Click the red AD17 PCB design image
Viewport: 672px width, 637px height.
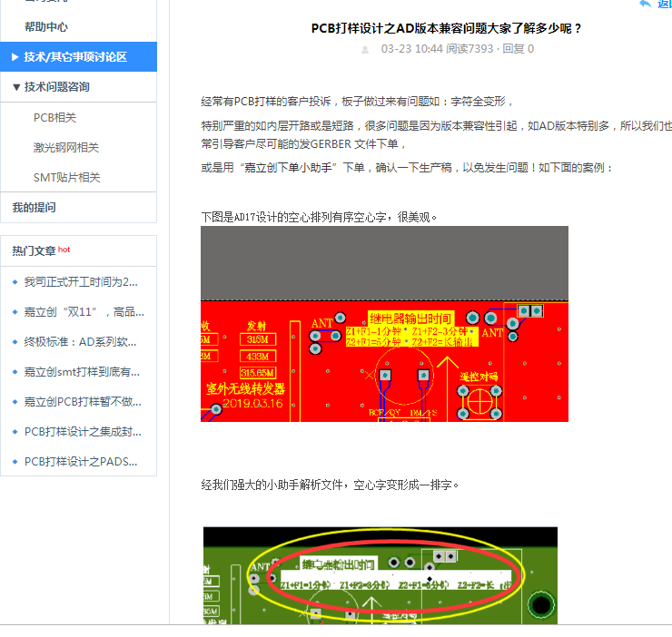point(384,324)
